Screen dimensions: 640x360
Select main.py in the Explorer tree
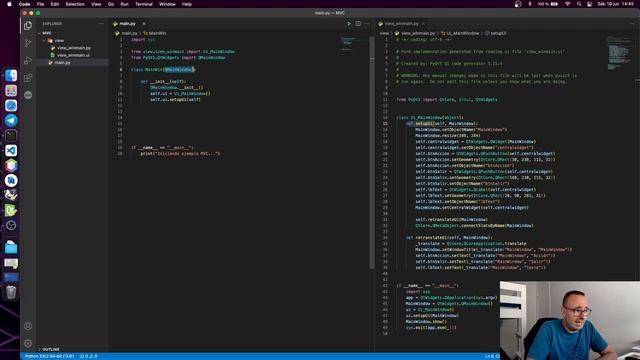(62, 62)
